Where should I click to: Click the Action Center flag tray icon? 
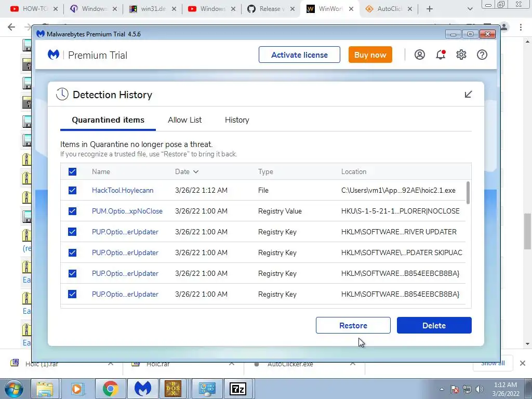pyautogui.click(x=455, y=389)
